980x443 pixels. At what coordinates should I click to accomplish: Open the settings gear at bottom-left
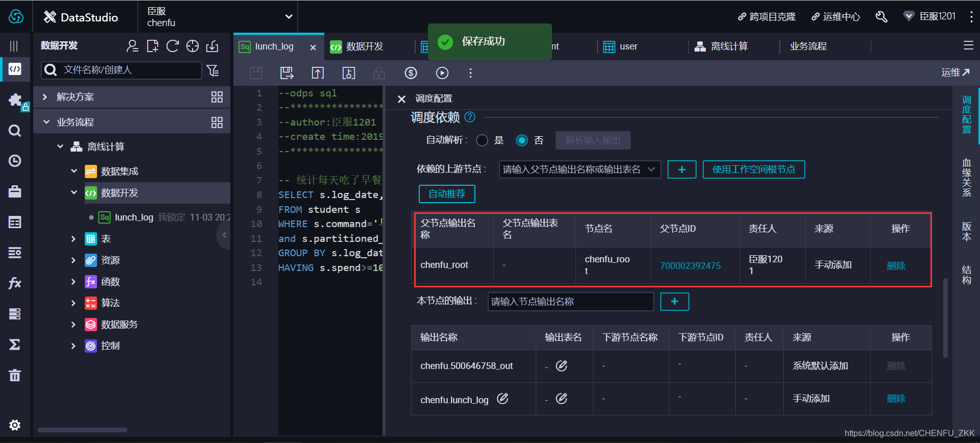pos(15,425)
